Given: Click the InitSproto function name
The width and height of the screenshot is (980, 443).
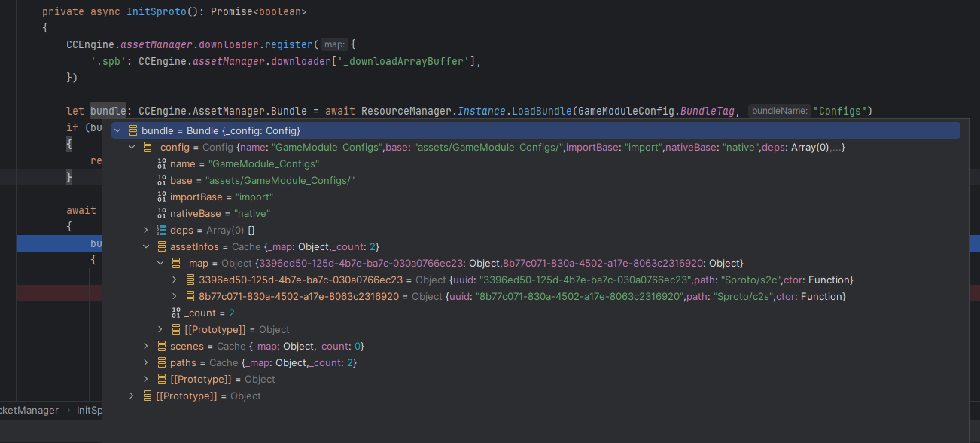Looking at the screenshot, I should point(157,12).
